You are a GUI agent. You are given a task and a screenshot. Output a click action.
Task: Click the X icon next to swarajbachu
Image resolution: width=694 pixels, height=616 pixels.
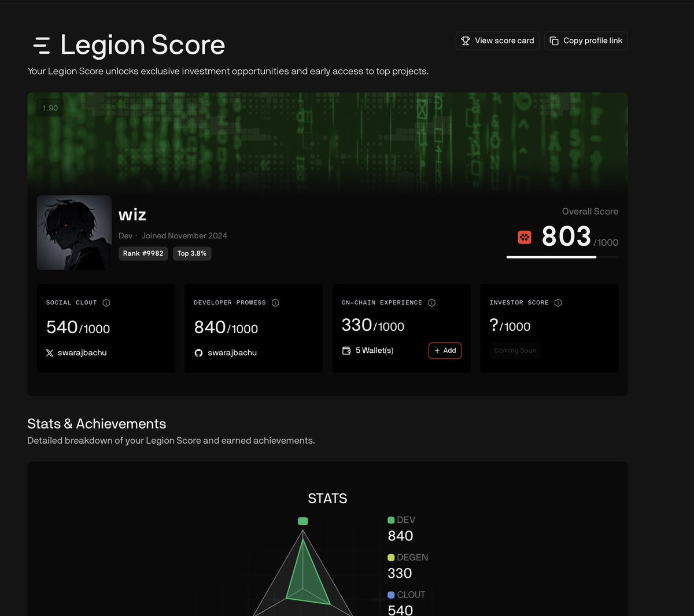click(x=50, y=352)
